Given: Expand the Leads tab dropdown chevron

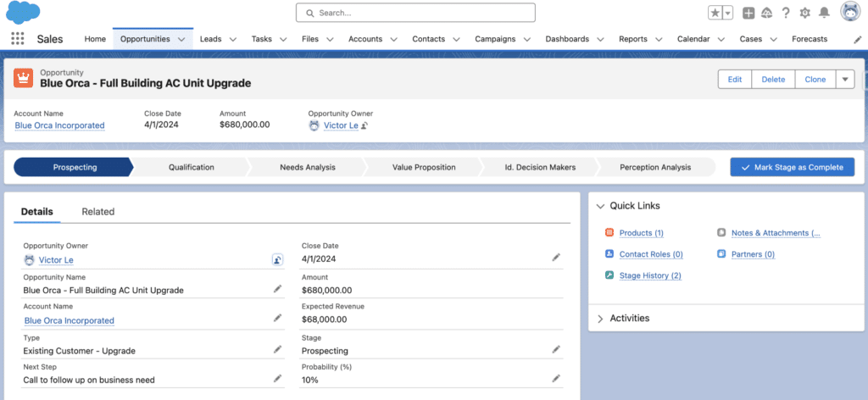Looking at the screenshot, I should 233,39.
